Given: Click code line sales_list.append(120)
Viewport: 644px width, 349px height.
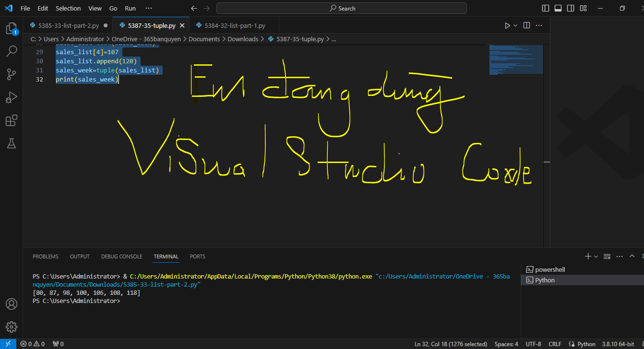Looking at the screenshot, I should pyautogui.click(x=96, y=61).
